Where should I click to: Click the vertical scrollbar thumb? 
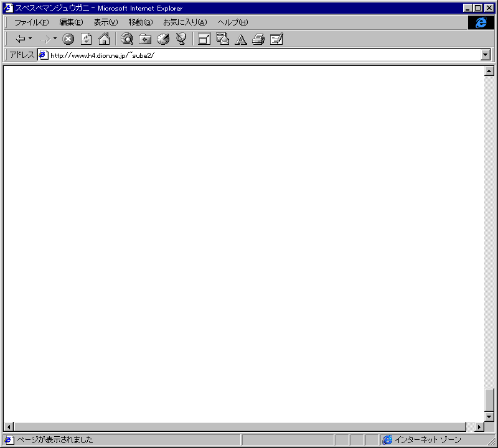[x=489, y=400]
